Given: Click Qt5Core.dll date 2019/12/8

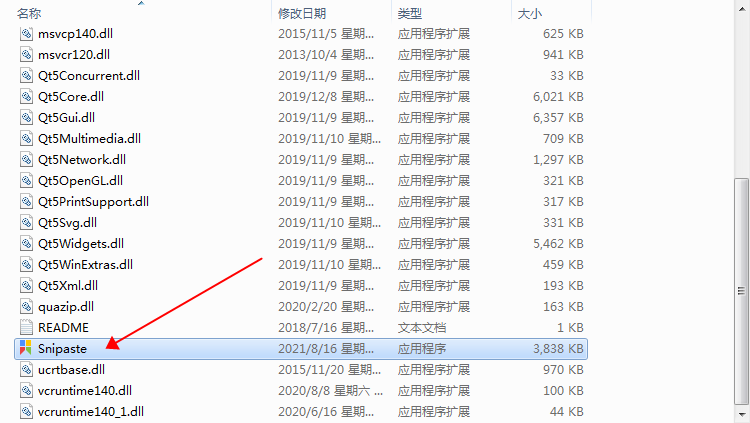Looking at the screenshot, I should 326,97.
